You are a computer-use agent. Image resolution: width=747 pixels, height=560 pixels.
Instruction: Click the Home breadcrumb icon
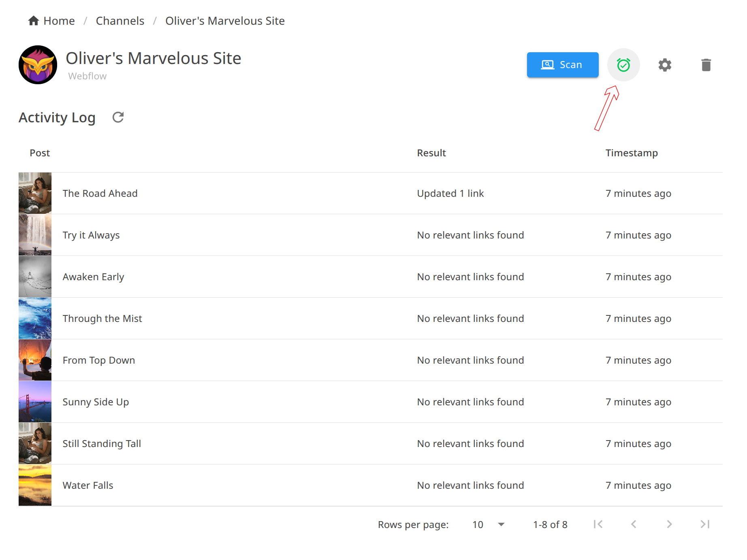(34, 21)
